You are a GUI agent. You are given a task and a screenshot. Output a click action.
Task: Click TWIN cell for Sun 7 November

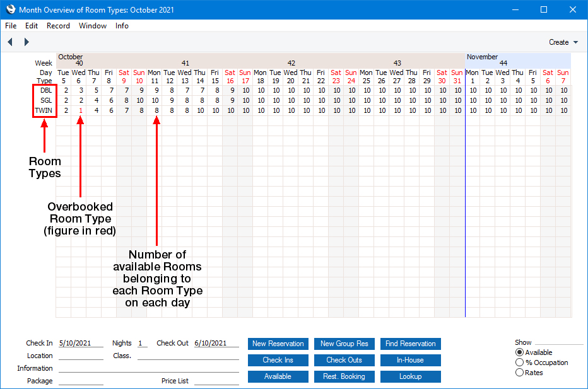563,110
